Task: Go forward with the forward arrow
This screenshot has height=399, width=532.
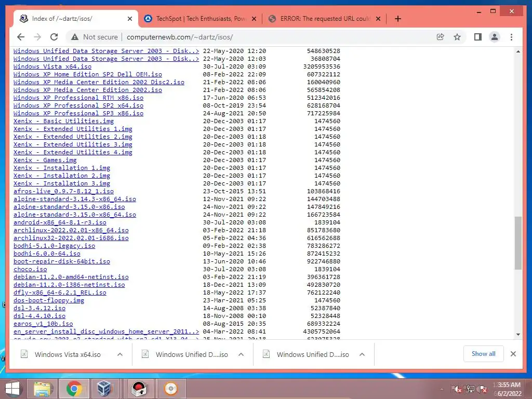Action: click(37, 37)
